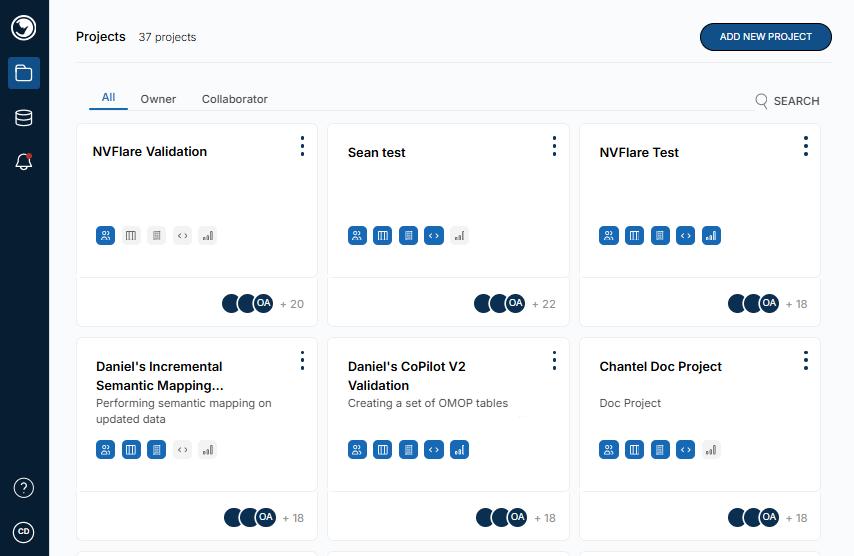Open Daniel's Incremental Semantic Mapping title
Image resolution: width=854 pixels, height=556 pixels.
(x=160, y=376)
